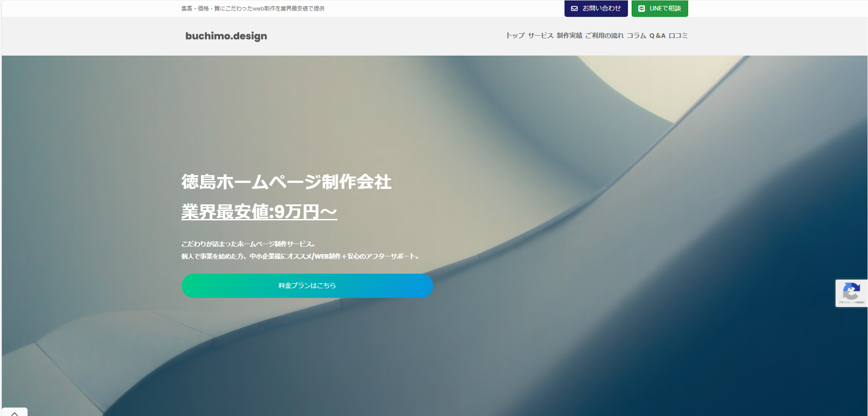The height and width of the screenshot is (416, 868).
Task: Click the scroll-to-top chevron arrow
Action: pos(15,413)
